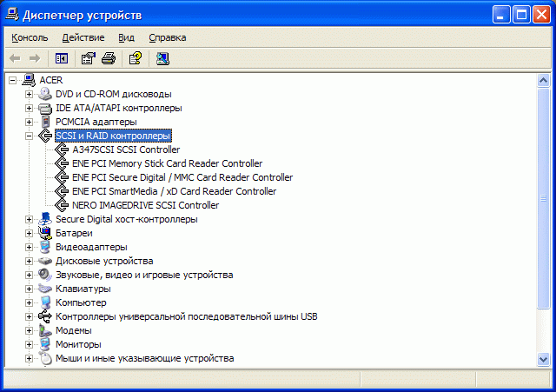Screen dimensions: 556x392
Task: Open the Действие menu
Action: coord(83,37)
